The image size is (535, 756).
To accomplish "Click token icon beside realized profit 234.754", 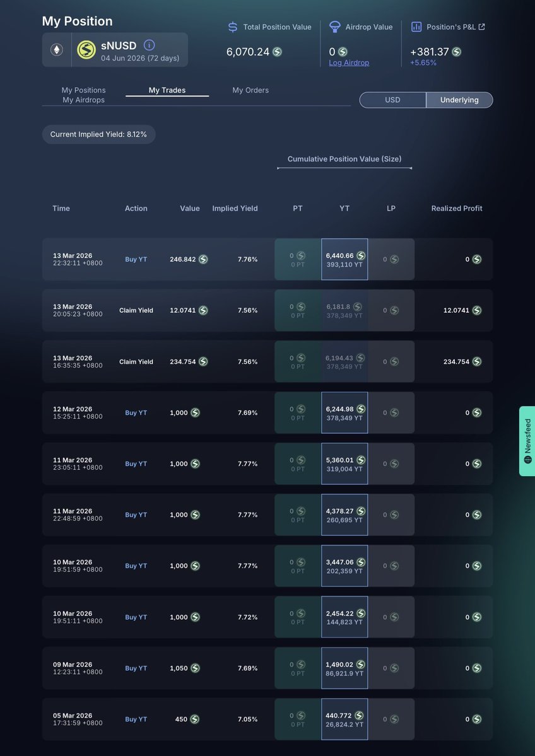I will (476, 362).
